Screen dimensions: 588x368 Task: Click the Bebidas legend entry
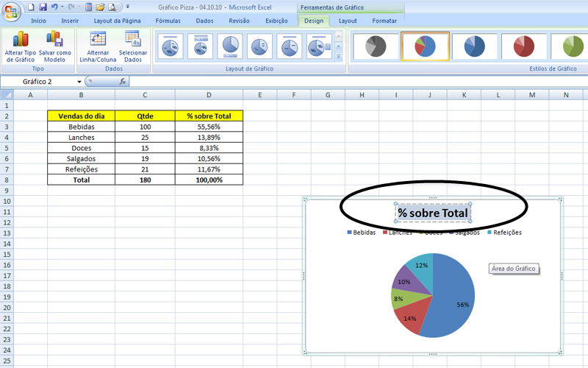click(364, 233)
